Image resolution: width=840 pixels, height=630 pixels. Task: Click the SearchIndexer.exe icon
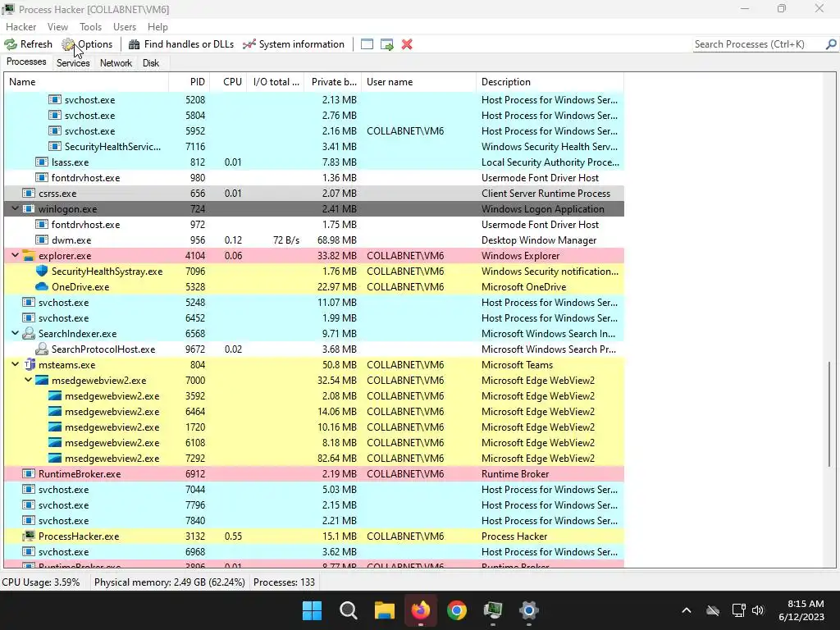pyautogui.click(x=29, y=333)
